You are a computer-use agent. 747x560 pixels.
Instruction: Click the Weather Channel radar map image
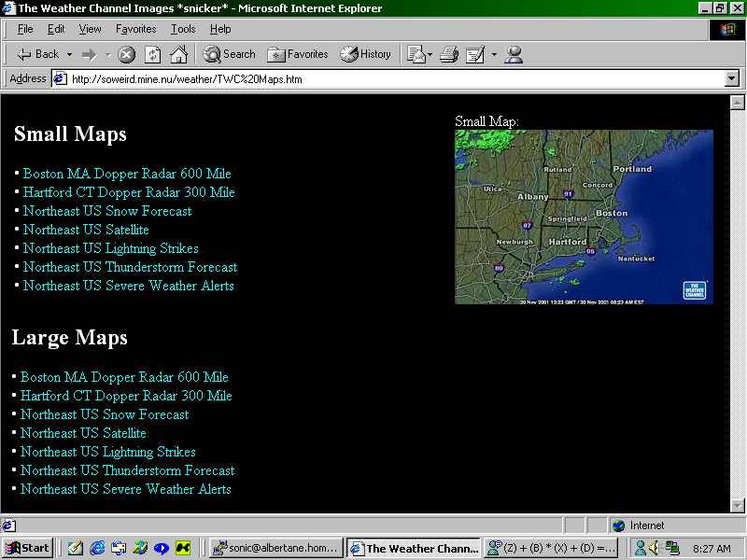(x=584, y=217)
